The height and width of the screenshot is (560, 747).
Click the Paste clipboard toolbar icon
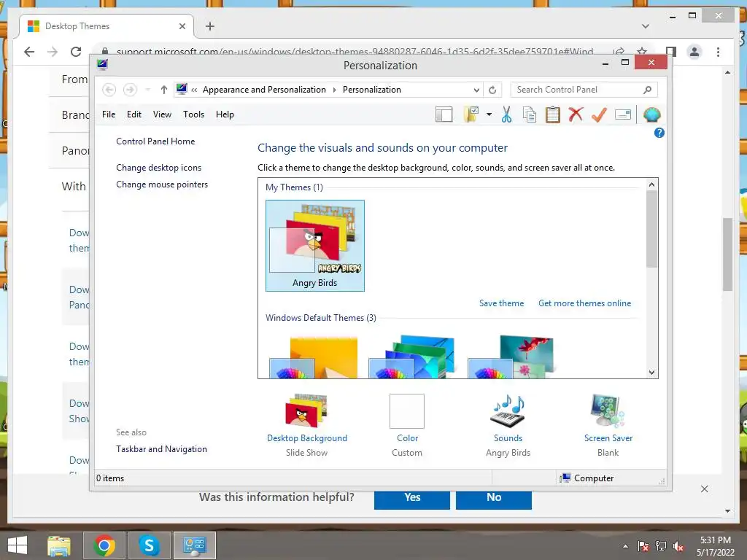pos(553,114)
